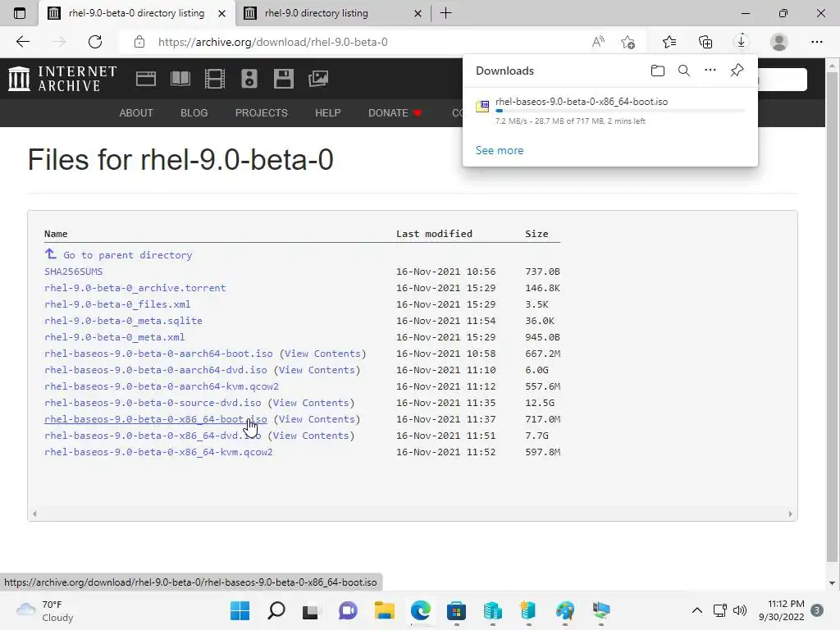The image size is (840, 630).
Task: Open Windows Start menu
Action: point(240,610)
